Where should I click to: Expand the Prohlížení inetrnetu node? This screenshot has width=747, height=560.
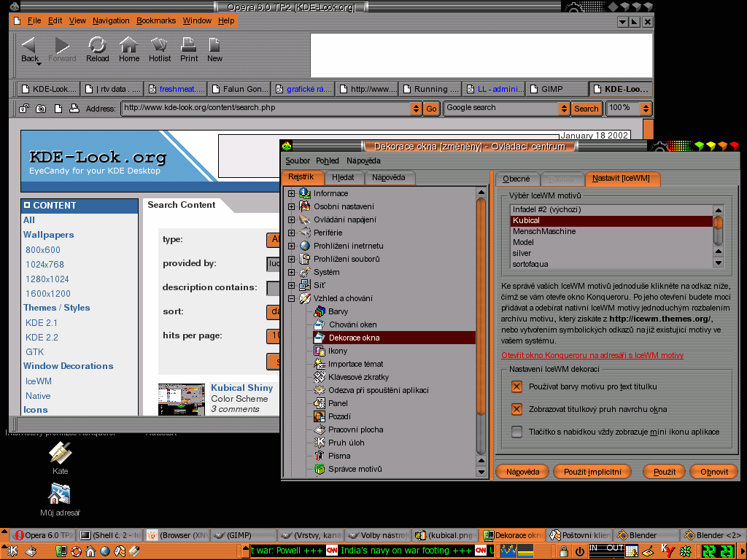[292, 246]
